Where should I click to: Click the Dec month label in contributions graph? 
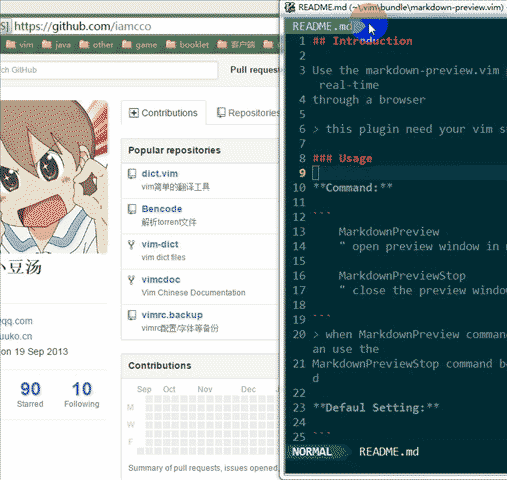click(248, 389)
